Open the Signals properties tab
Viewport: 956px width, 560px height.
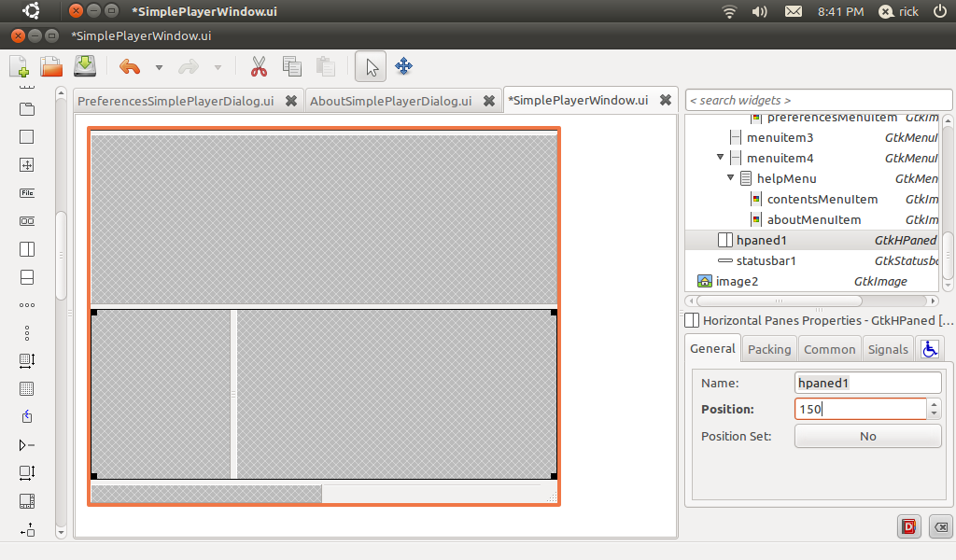click(888, 349)
